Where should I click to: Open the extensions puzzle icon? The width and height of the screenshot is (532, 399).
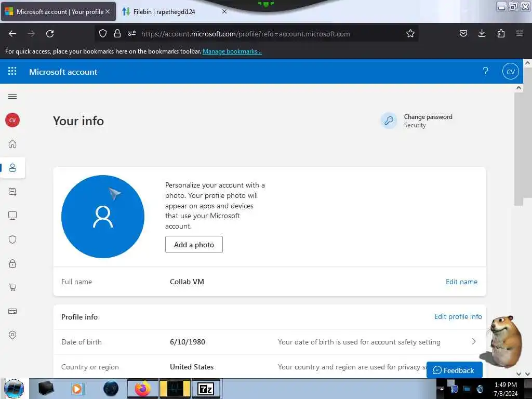[x=501, y=33]
